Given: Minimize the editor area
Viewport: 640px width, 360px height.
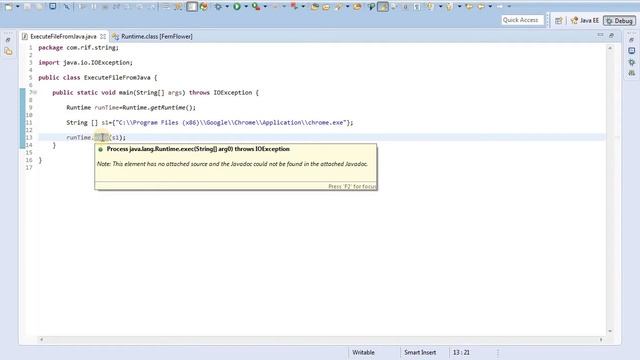Looking at the screenshot, I should pyautogui.click(x=600, y=35).
